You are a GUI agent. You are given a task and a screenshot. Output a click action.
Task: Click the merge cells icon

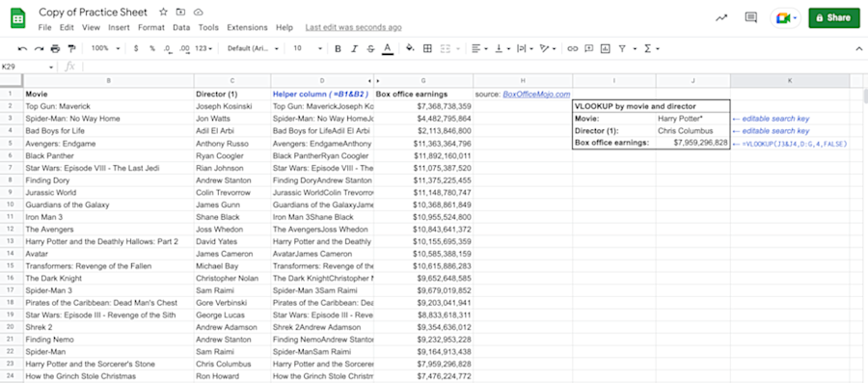coord(445,48)
